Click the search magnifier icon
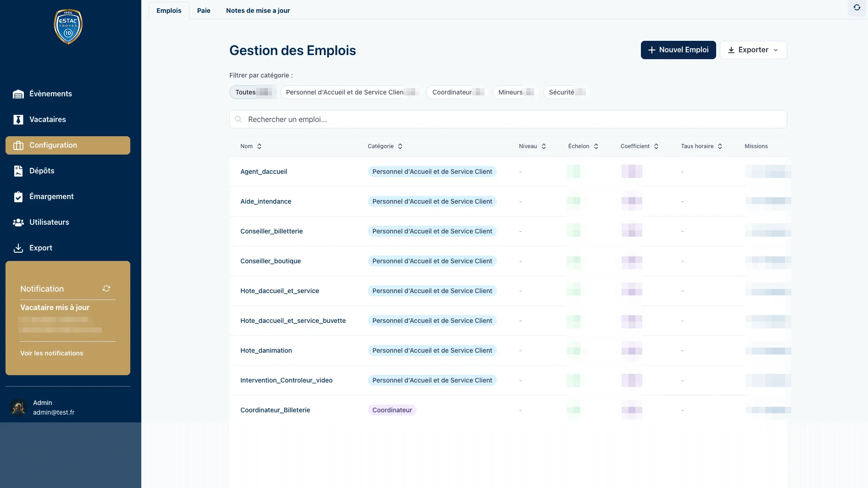Screen dimensions: 868x488 (239, 119)
